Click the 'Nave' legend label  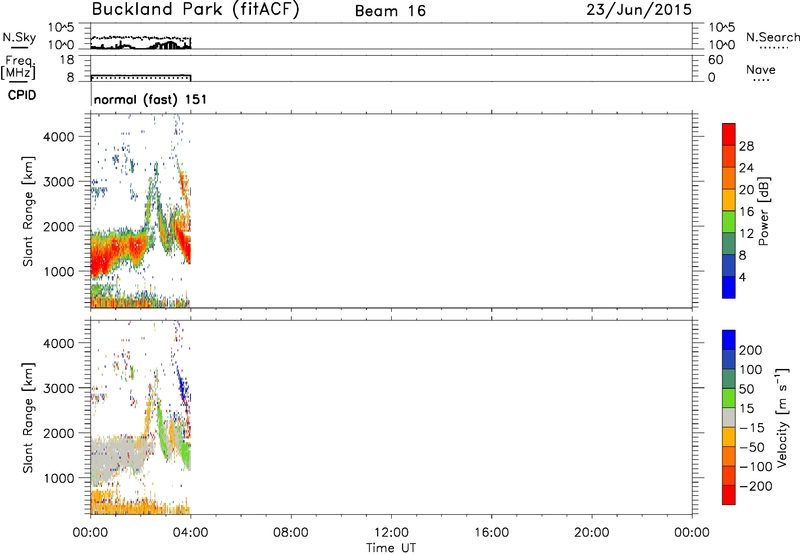(761, 69)
